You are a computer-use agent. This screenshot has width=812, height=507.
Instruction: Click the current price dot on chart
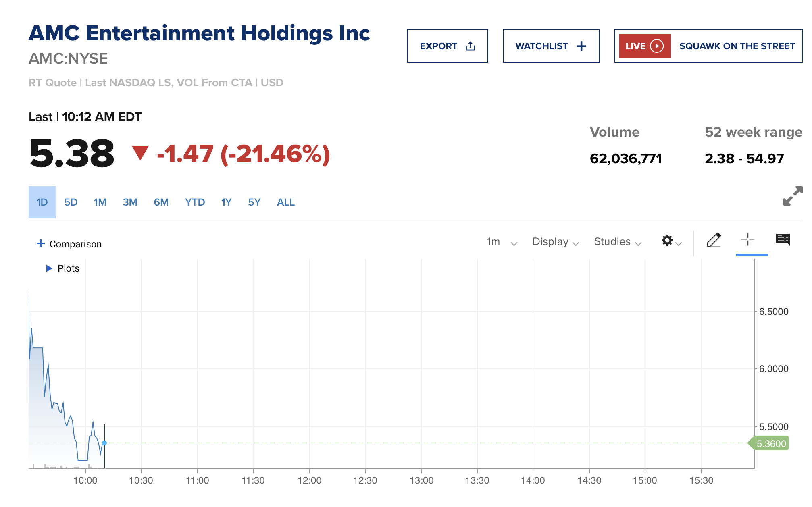[x=104, y=443]
